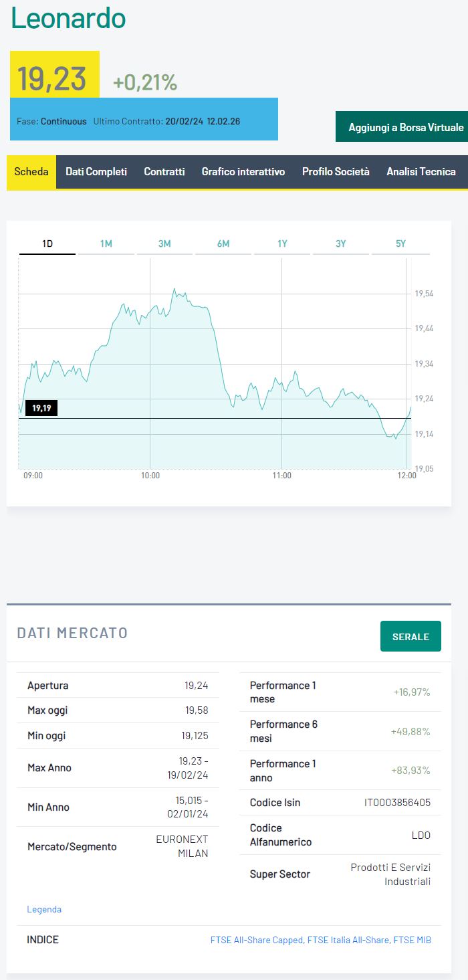This screenshot has height=980, width=468.
Task: Open Grafico interattivo section
Action: click(243, 172)
